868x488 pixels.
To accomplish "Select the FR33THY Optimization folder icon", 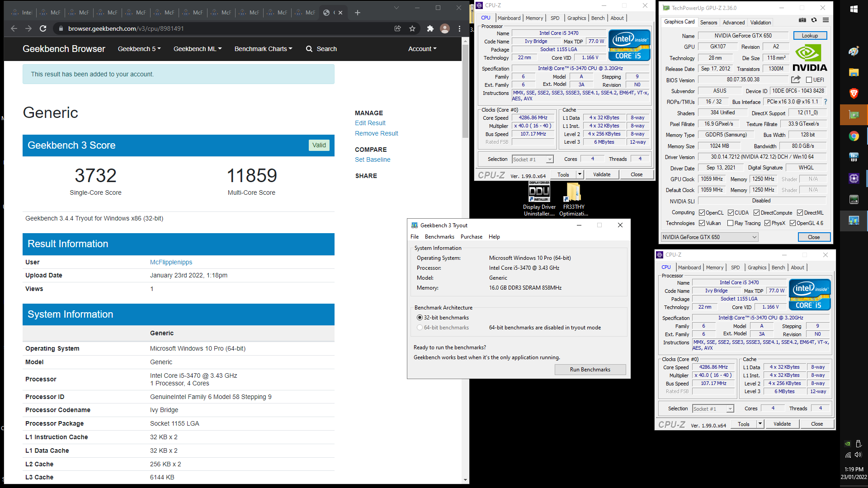I will (574, 199).
